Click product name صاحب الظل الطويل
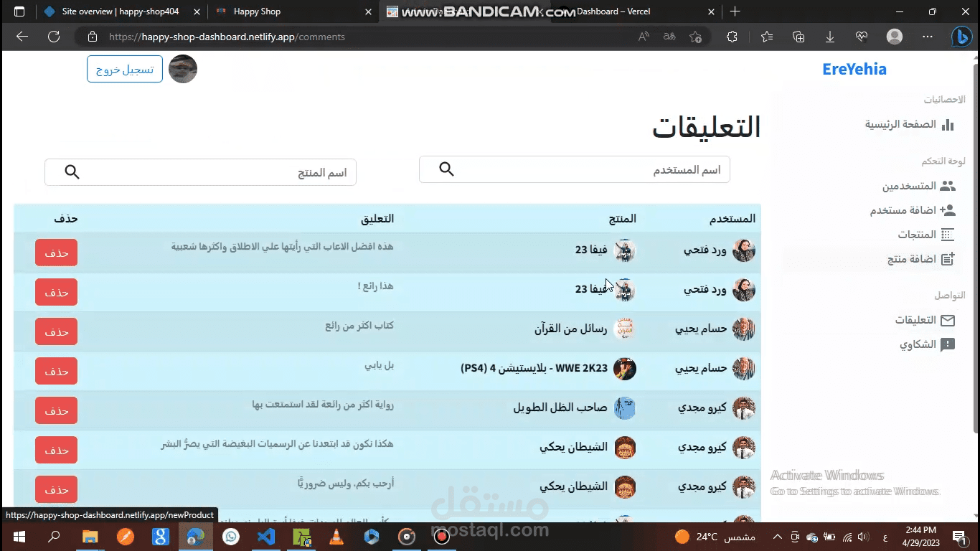980x551 pixels. [560, 408]
